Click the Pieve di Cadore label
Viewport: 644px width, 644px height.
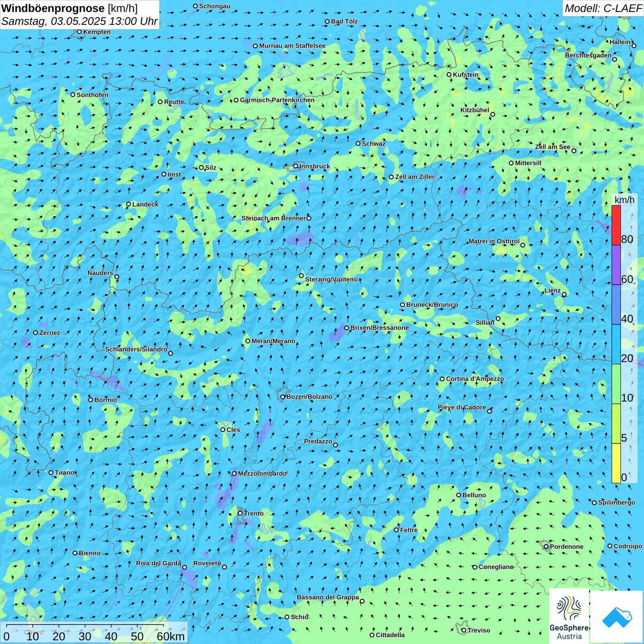(462, 407)
